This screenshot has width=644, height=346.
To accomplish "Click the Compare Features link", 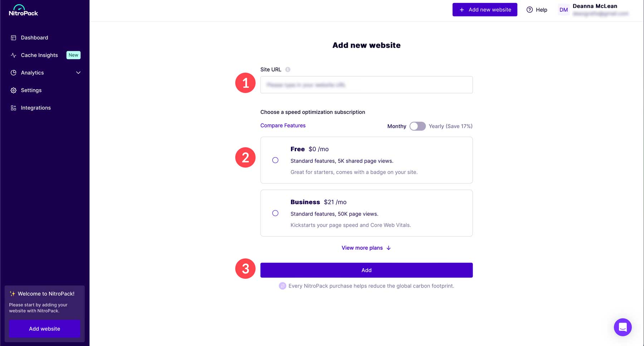I will coord(283,125).
